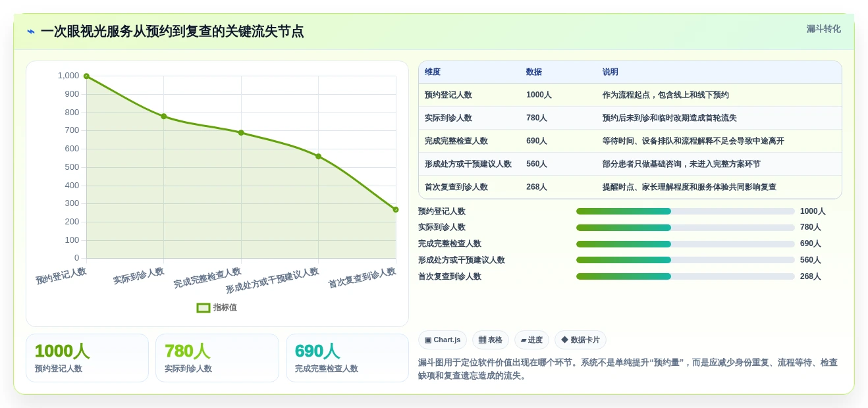Click the 说明 column header
The width and height of the screenshot is (868, 408).
coord(610,72)
